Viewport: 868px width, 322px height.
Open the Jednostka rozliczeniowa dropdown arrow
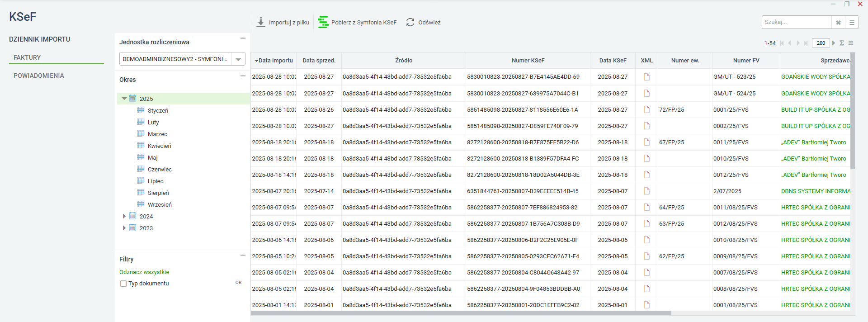pos(238,59)
